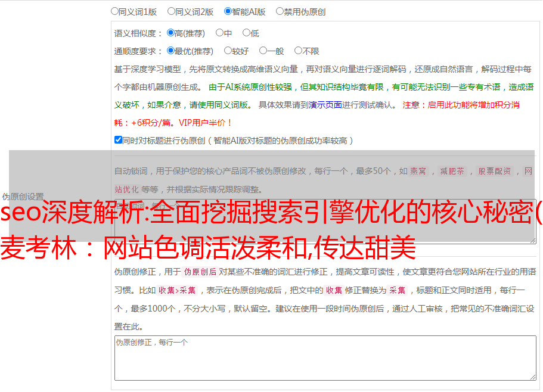Click the 股票配资 example keyword tag
Viewport: 543px width, 392px height.
tap(494, 171)
